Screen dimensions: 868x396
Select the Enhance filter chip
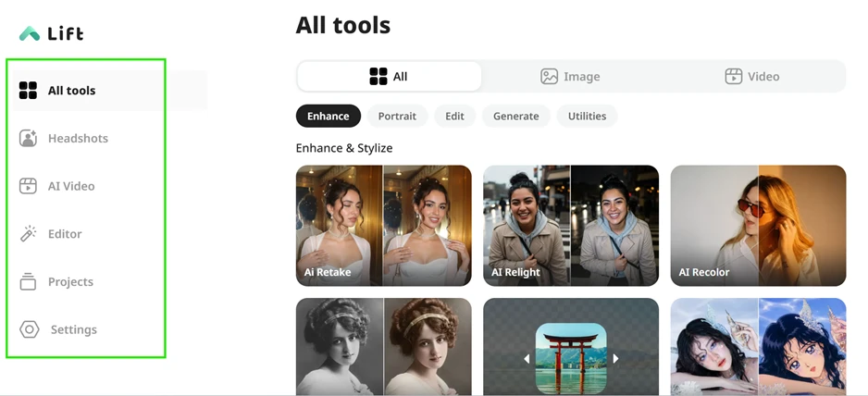pos(329,116)
